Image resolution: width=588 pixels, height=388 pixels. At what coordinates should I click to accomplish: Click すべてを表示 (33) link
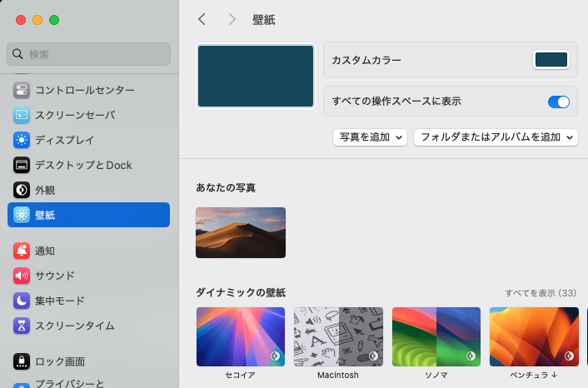(x=540, y=293)
